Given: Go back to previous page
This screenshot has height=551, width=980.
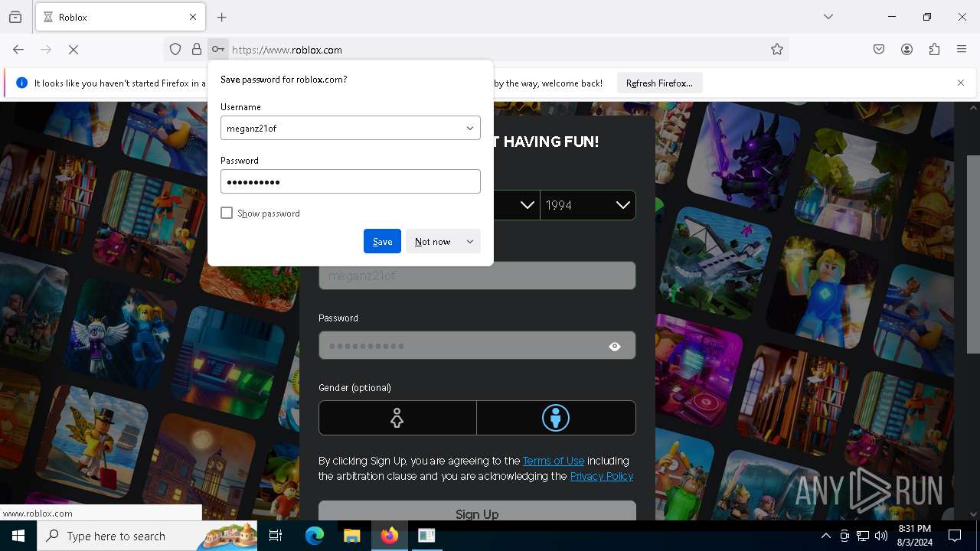Looking at the screenshot, I should pyautogui.click(x=18, y=50).
